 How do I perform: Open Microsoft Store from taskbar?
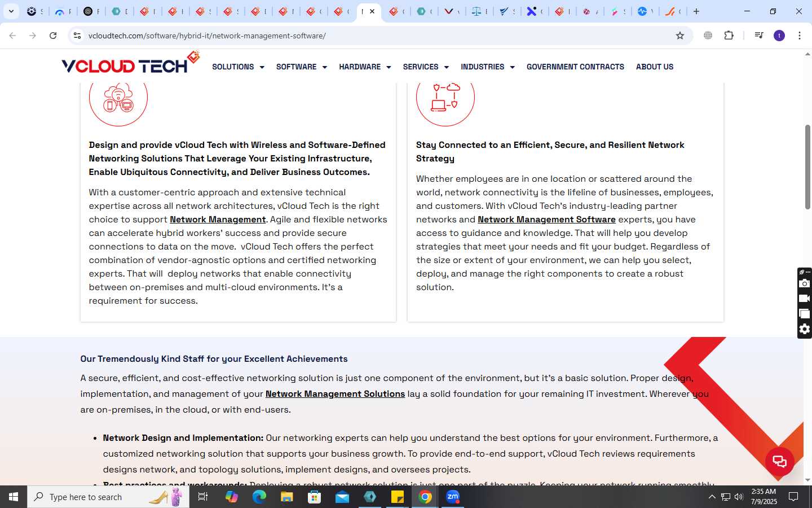click(x=314, y=497)
